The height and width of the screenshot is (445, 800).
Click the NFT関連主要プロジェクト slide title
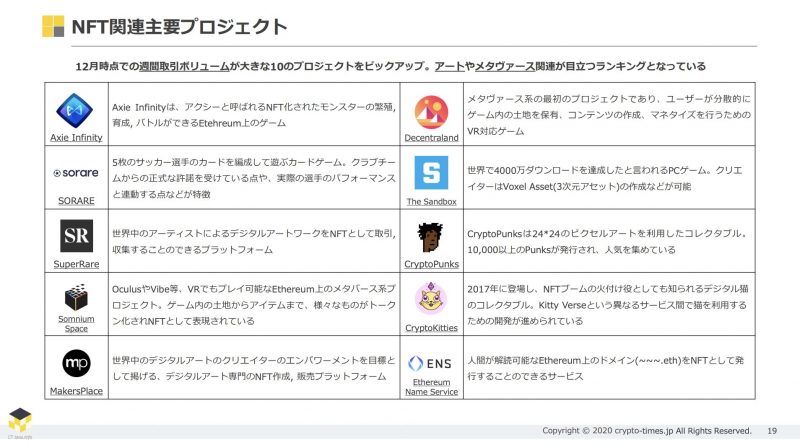click(x=180, y=27)
